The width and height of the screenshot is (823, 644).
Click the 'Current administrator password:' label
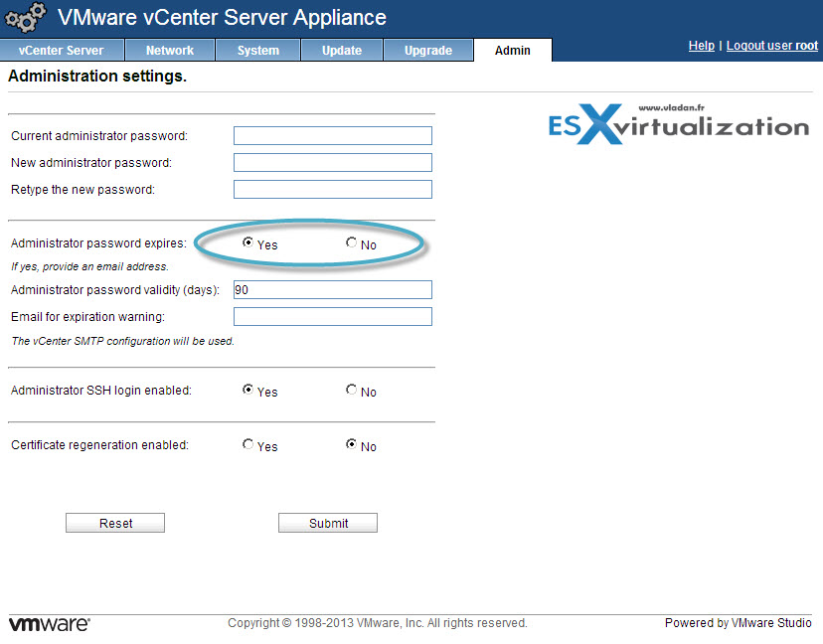click(x=99, y=136)
